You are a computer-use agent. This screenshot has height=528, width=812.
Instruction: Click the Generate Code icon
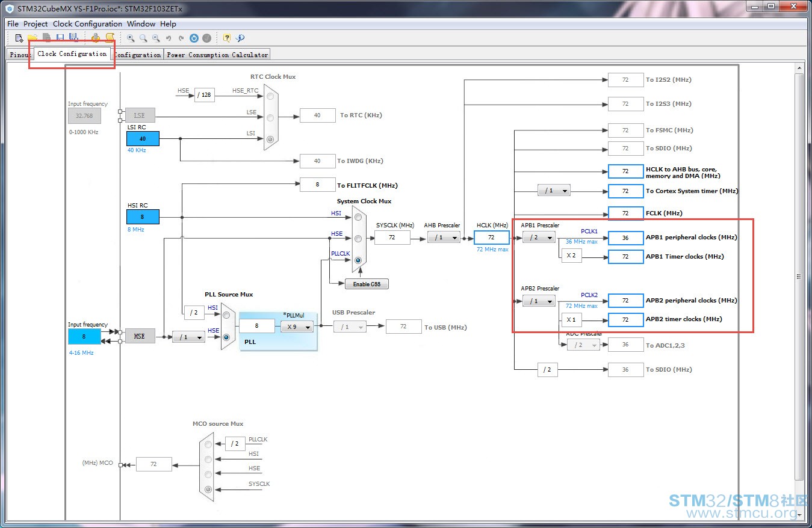pos(95,38)
